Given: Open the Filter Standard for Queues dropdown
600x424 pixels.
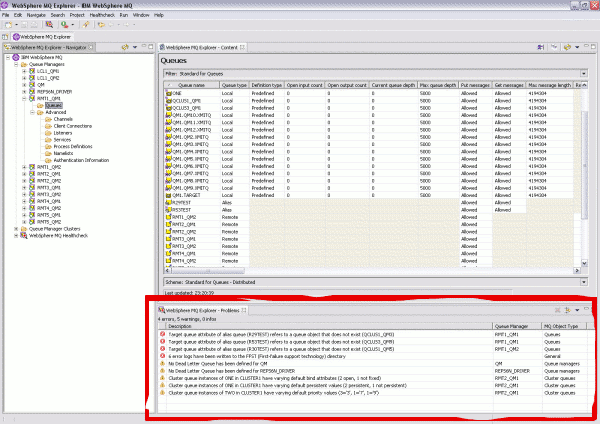Looking at the screenshot, I should (x=584, y=73).
